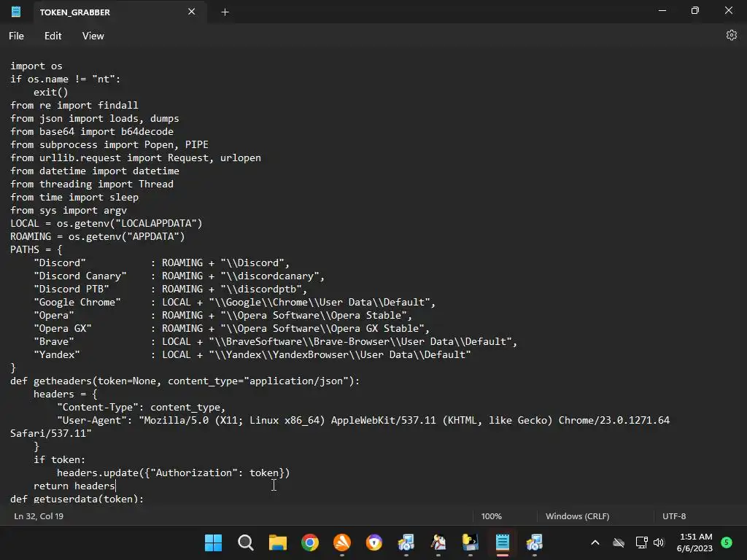Viewport: 747px width, 560px height.
Task: Minimize the Notepad window
Action: point(662,10)
